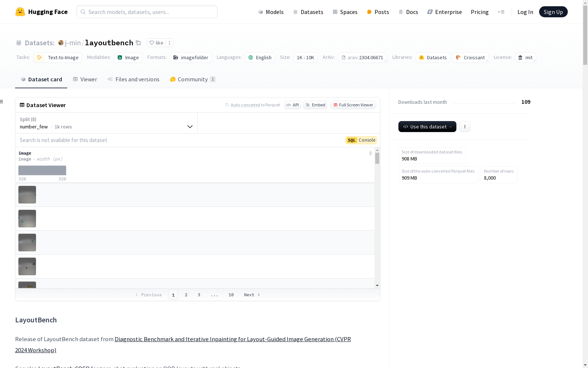
Task: Open Docs
Action: pos(408,12)
